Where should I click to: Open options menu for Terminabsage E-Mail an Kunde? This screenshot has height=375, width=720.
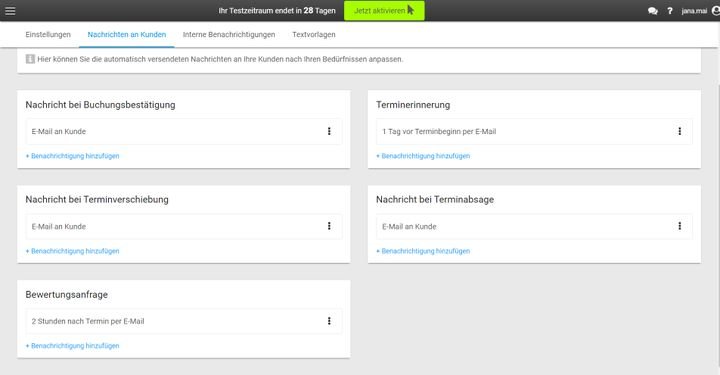click(680, 226)
